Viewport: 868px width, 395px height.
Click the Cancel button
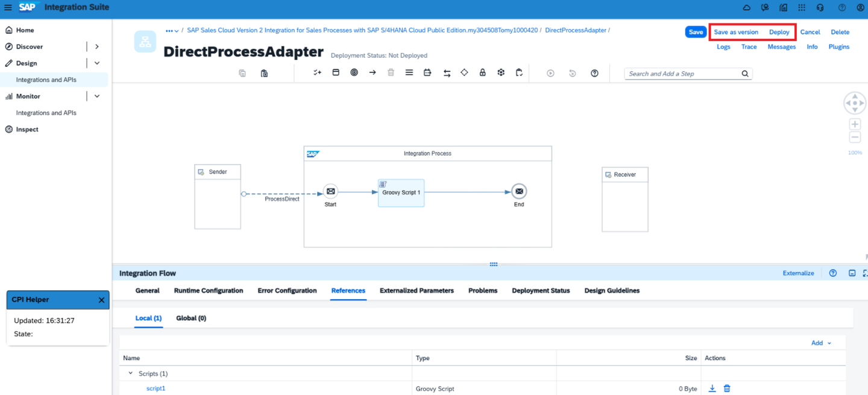pyautogui.click(x=810, y=32)
